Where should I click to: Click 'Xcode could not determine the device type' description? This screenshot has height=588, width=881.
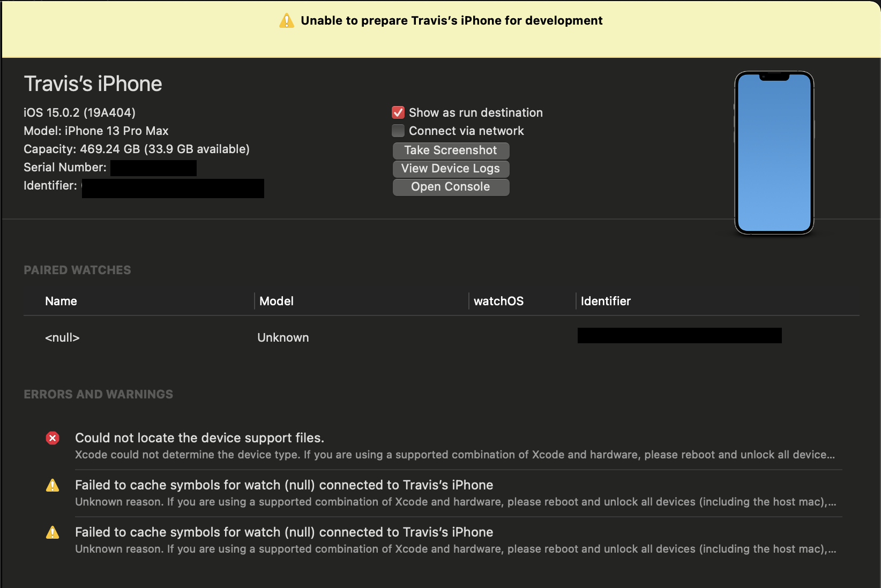pos(455,455)
